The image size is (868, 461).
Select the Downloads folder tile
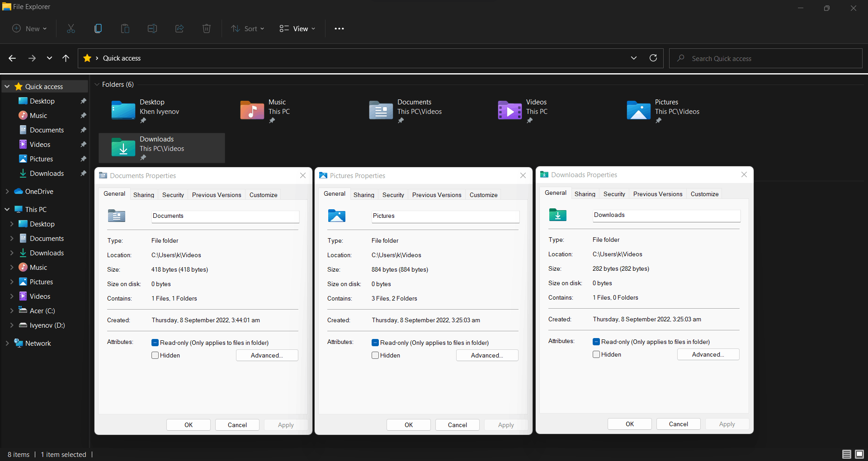162,148
